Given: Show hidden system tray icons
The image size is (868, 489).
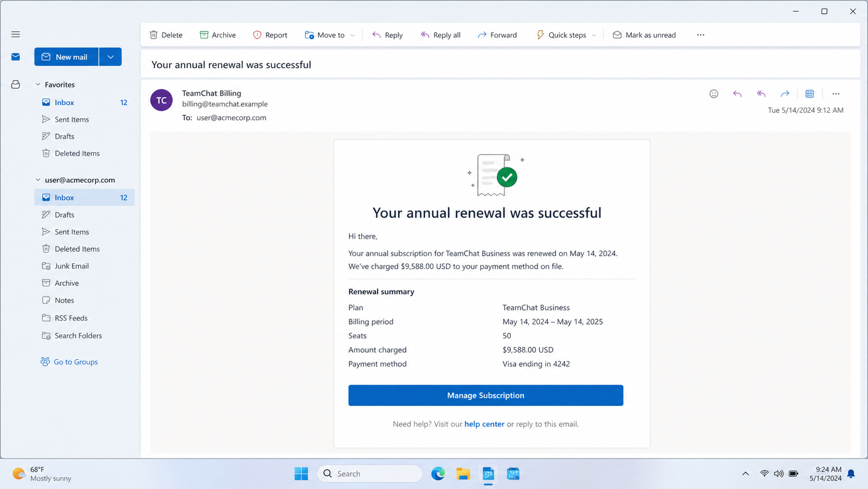Looking at the screenshot, I should pyautogui.click(x=745, y=473).
